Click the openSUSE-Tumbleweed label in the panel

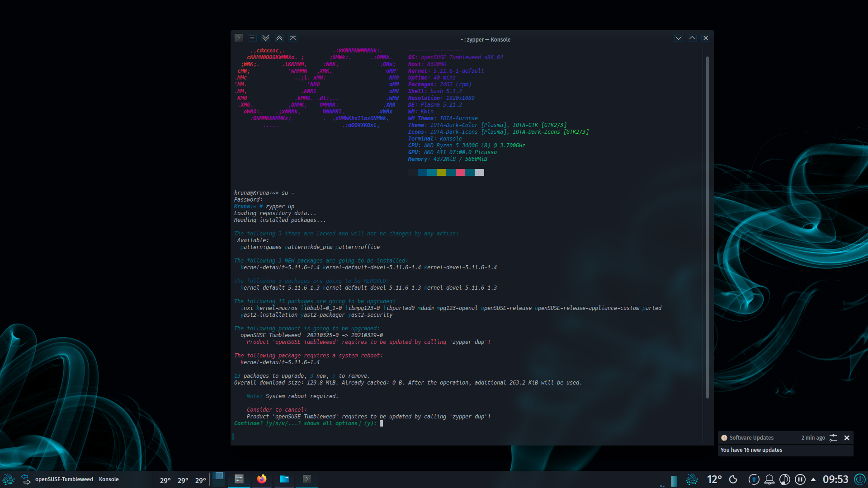pyautogui.click(x=64, y=479)
